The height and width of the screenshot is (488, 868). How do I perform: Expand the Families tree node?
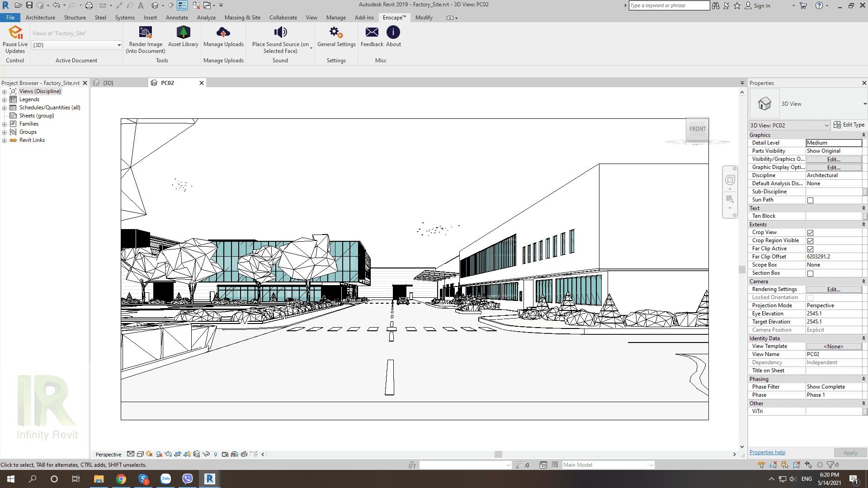[x=5, y=124]
